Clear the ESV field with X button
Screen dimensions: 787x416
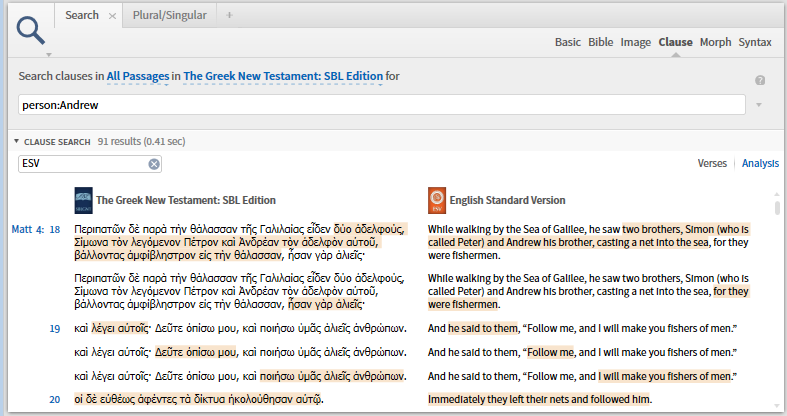coord(154,164)
